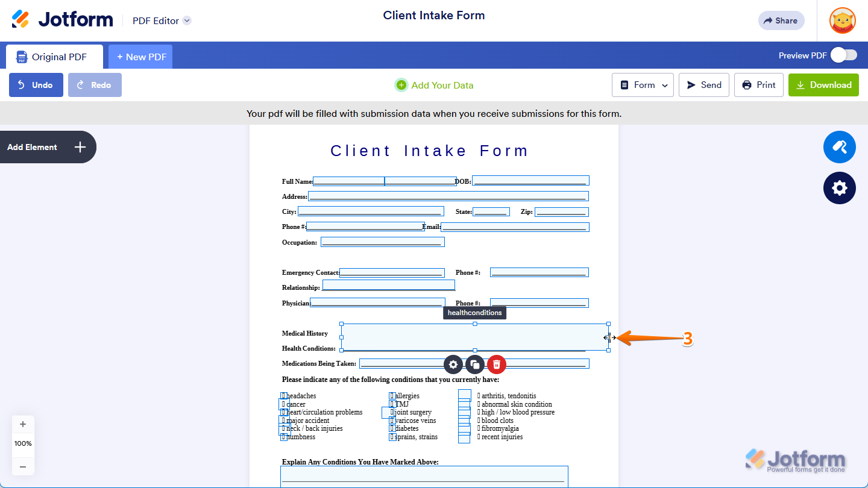The width and height of the screenshot is (868, 488).
Task: Open the New PDF tab
Action: [x=140, y=56]
